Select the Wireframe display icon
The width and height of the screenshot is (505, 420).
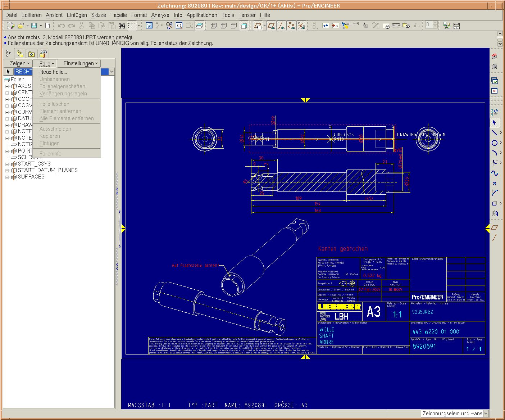point(214,26)
